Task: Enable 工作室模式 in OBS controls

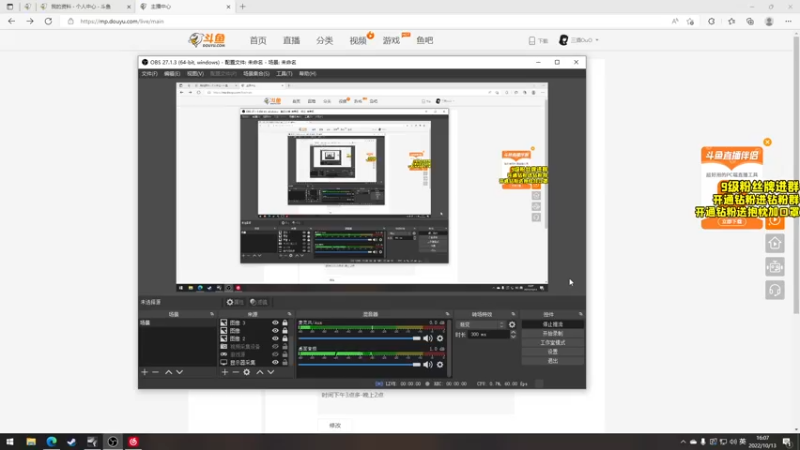Action: (x=553, y=343)
